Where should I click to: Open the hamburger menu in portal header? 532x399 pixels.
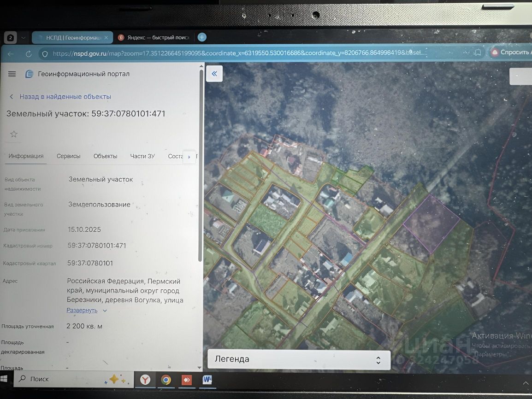tap(12, 74)
